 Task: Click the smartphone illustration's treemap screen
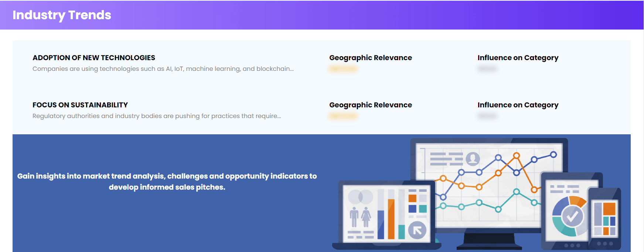coord(604,218)
